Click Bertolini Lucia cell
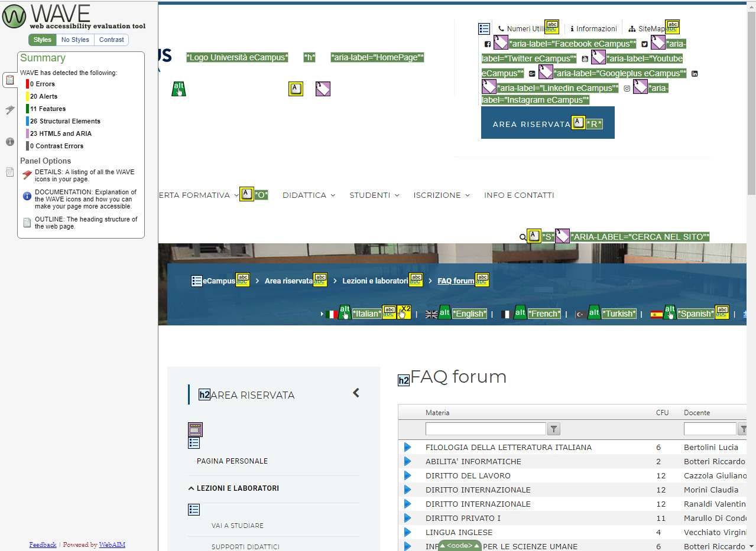The height and width of the screenshot is (551, 756). coord(711,447)
